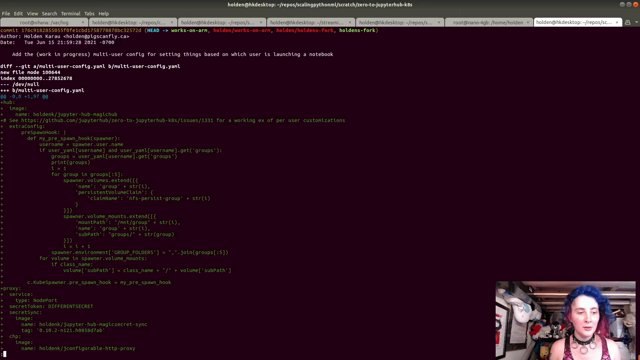
Task: Open the File menu
Action: point(6,13)
